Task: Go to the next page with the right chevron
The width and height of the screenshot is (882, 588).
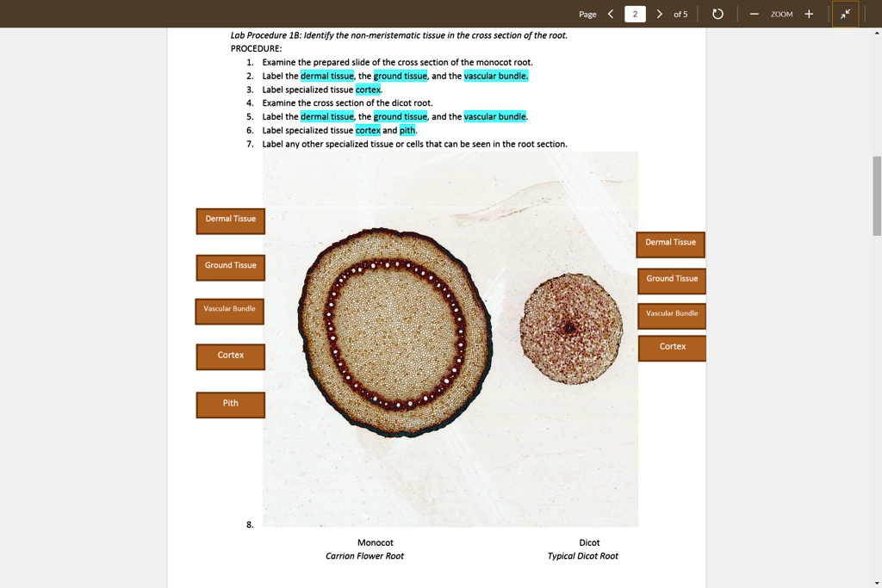Action: [x=660, y=14]
